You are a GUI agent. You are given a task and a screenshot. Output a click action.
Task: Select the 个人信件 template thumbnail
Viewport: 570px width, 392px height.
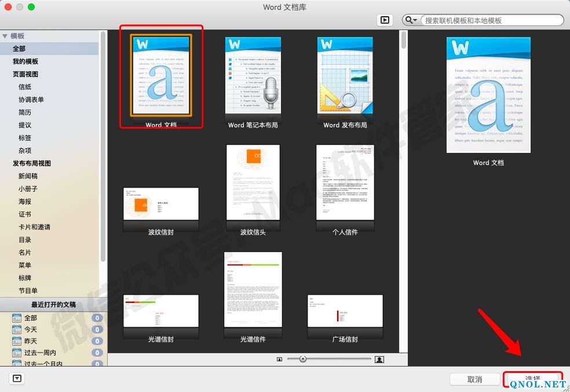coord(346,182)
